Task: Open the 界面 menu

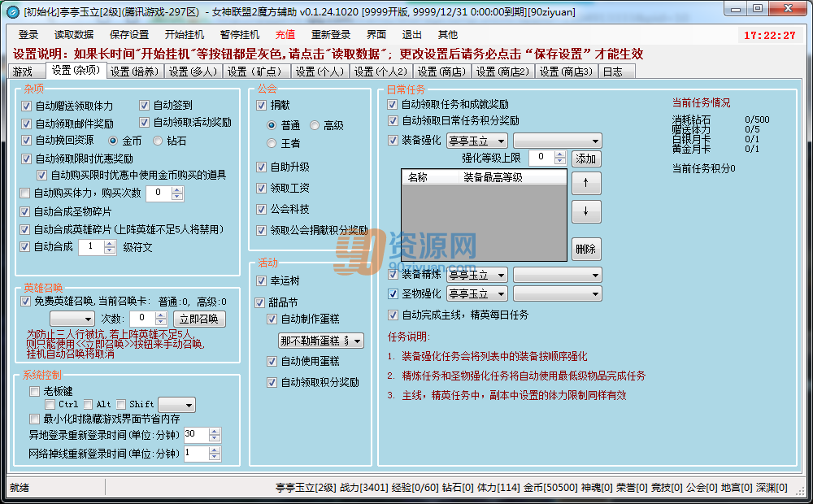Action: click(376, 35)
